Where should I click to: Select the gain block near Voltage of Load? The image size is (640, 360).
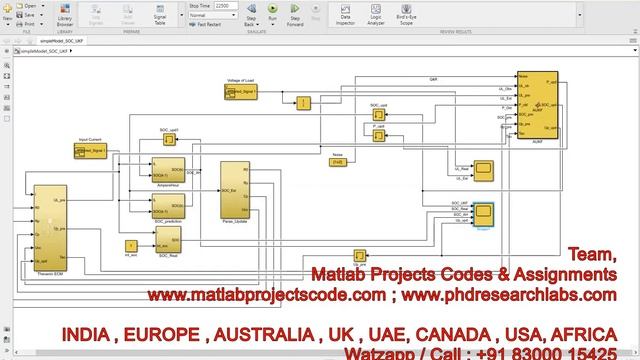303,103
